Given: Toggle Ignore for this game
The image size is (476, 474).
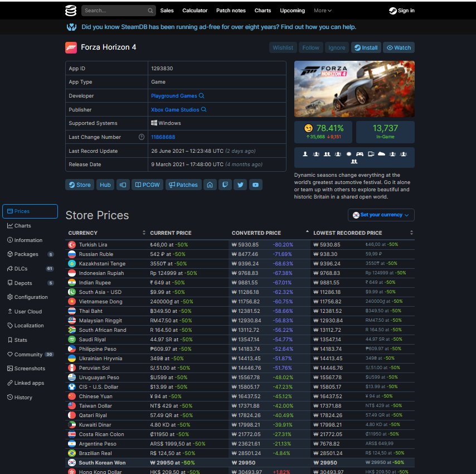Looking at the screenshot, I should coord(337,47).
